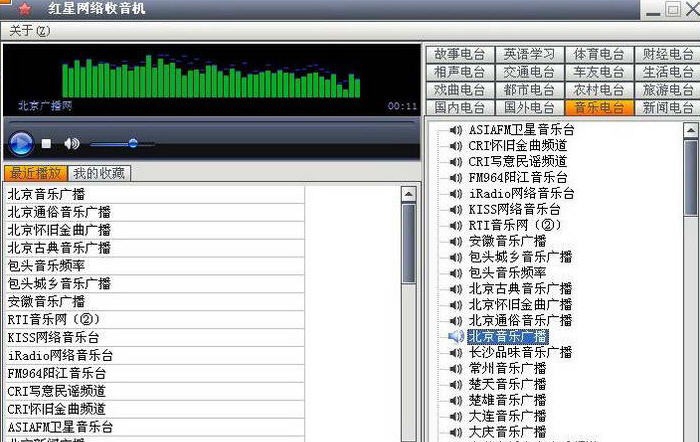Click the playback progress bar above the controls

pyautogui.click(x=211, y=122)
